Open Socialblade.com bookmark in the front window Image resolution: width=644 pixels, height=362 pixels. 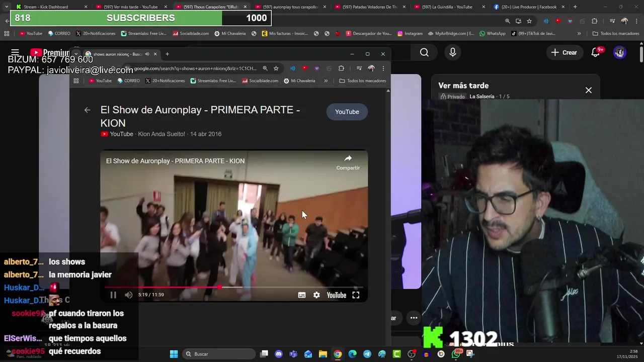(260, 80)
